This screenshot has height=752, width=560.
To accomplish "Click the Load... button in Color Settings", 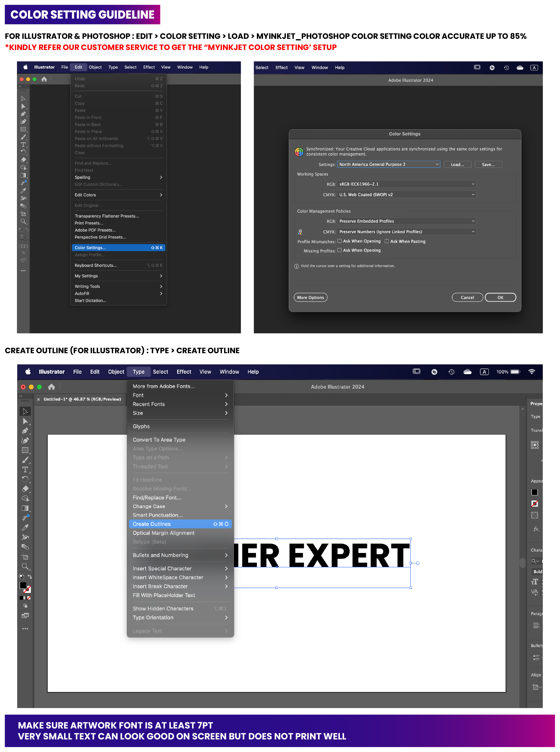I will [457, 164].
